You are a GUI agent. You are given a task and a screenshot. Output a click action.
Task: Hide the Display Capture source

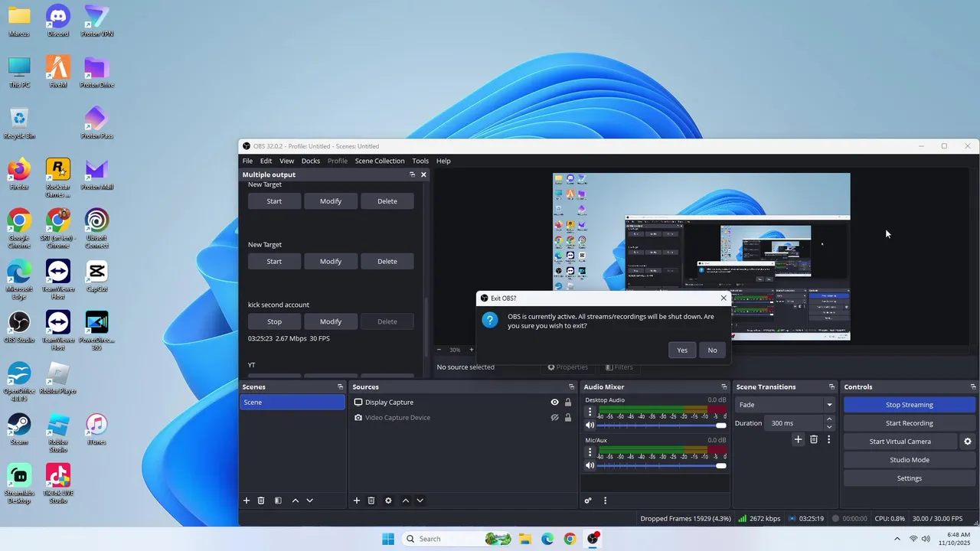(x=555, y=403)
